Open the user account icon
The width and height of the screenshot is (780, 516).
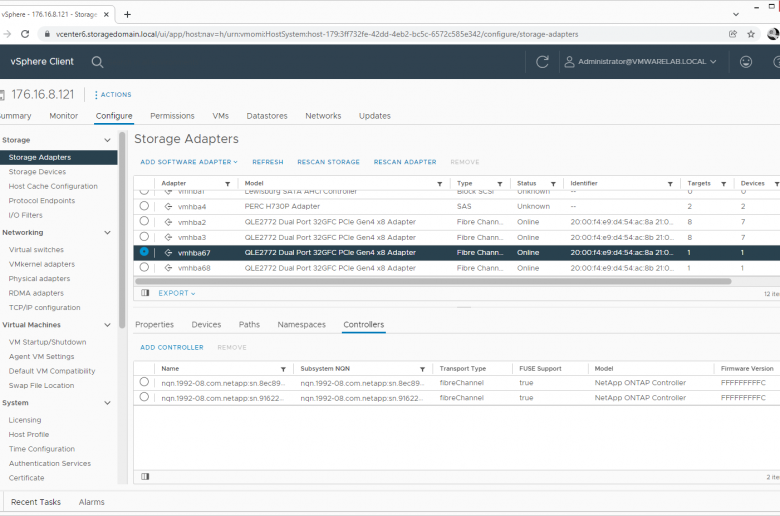point(570,62)
